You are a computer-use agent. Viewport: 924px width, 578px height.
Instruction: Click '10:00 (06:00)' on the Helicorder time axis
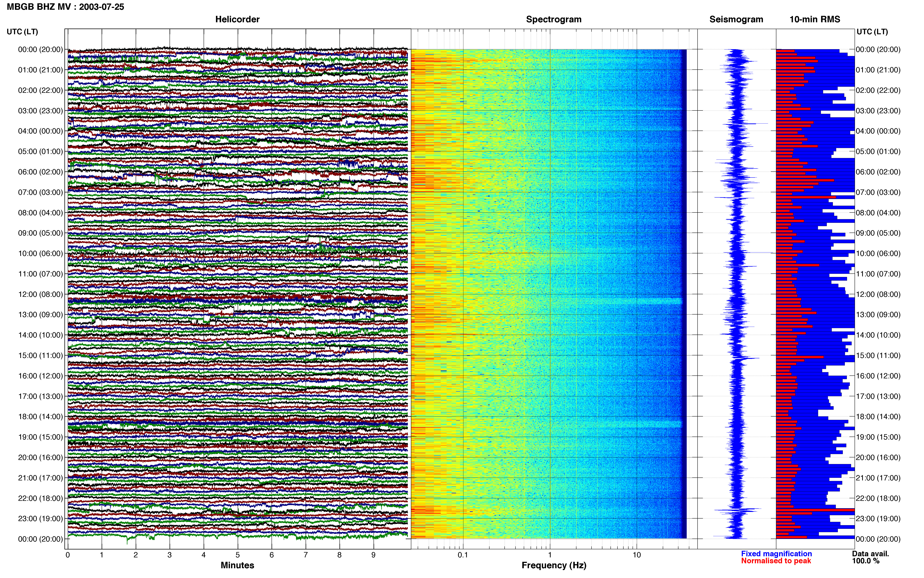pos(41,253)
